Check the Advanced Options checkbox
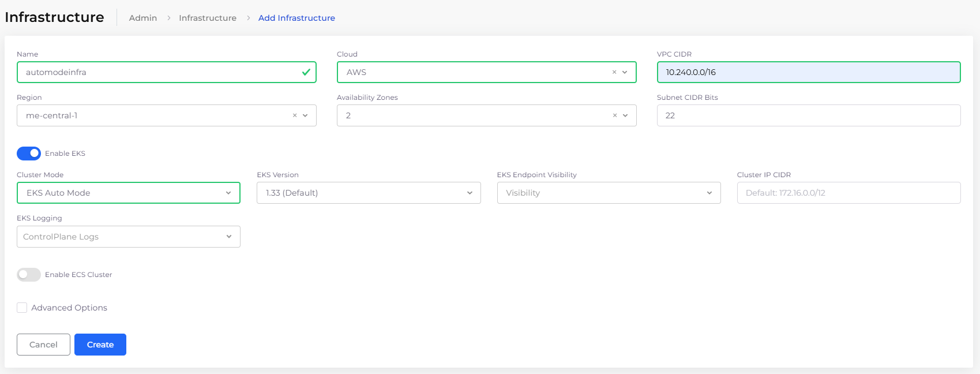This screenshot has width=980, height=374. 22,308
